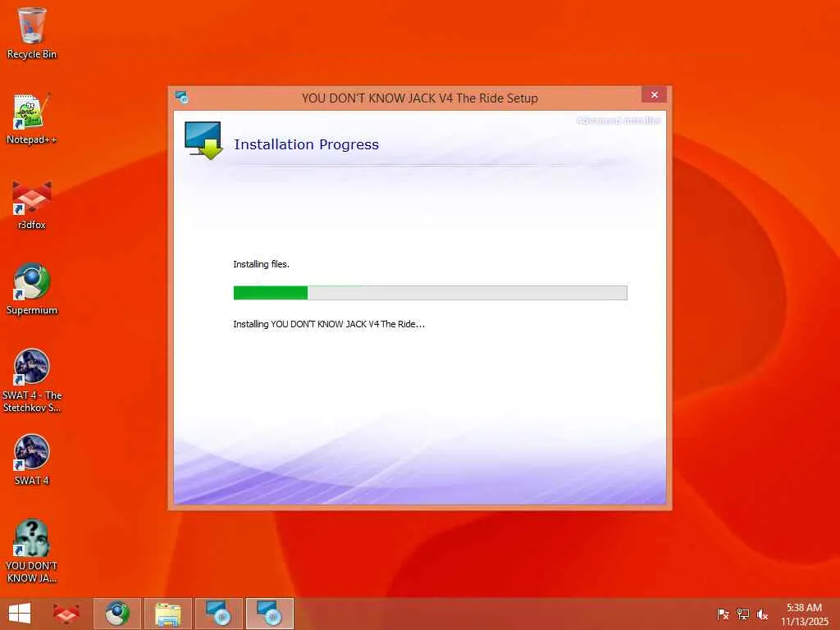Click the setup window title bar icon
Viewport: 840px width, 630px height.
tap(181, 98)
